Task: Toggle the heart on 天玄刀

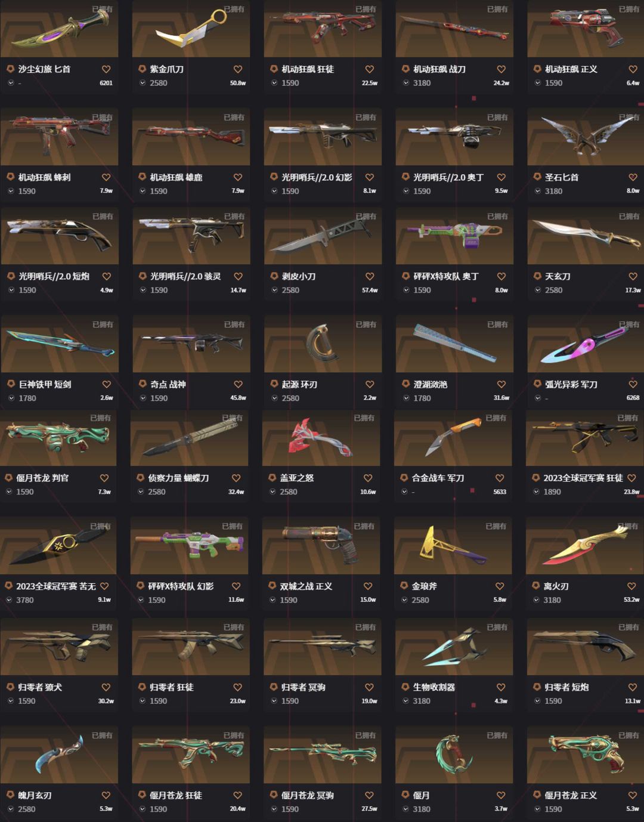Action: (633, 276)
